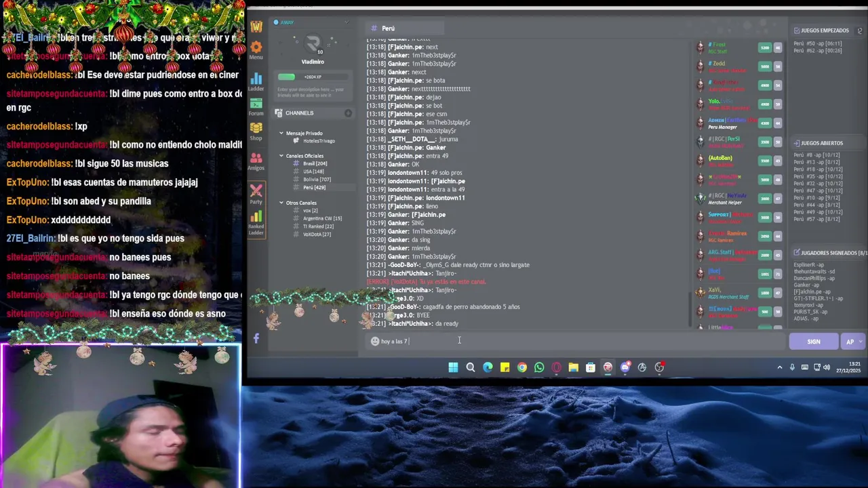Click the SIGN button
The height and width of the screenshot is (488, 868).
pyautogui.click(x=814, y=342)
